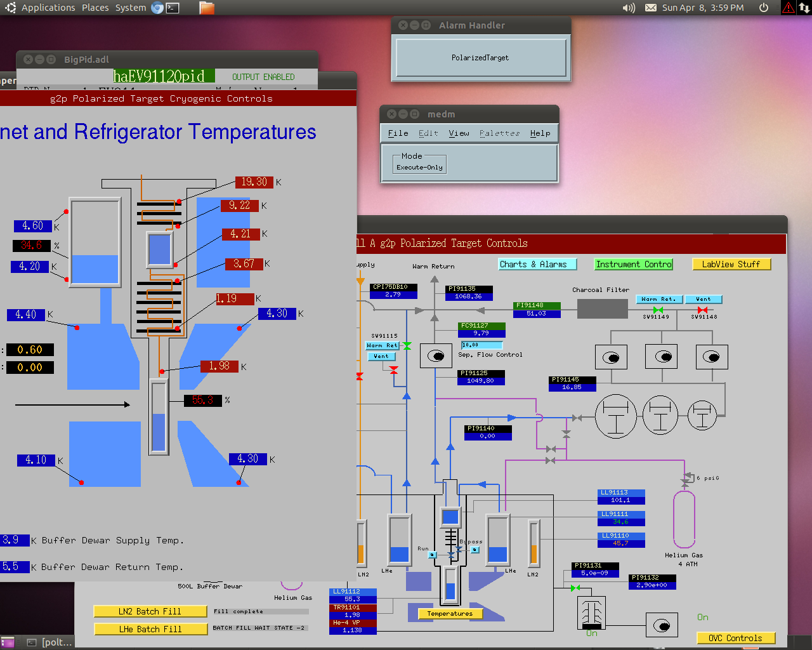Toggle Vent for valve SV91148
This screenshot has height=650, width=812.
click(x=704, y=299)
